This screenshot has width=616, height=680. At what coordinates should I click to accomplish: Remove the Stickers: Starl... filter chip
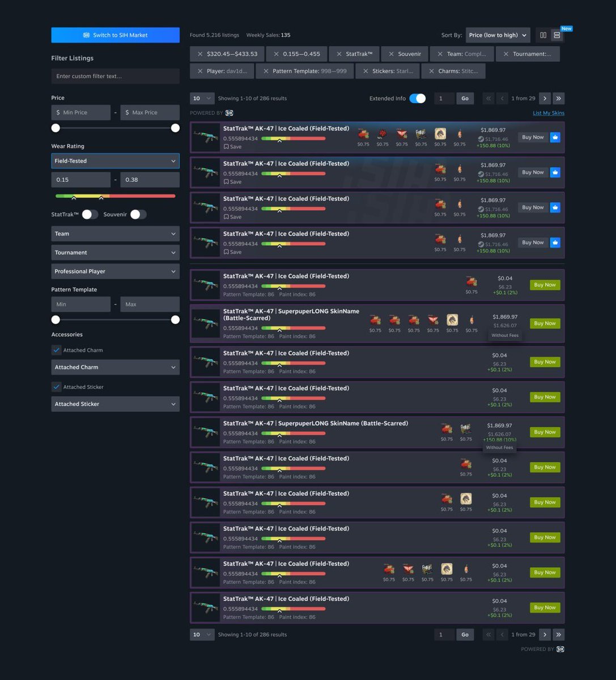366,71
